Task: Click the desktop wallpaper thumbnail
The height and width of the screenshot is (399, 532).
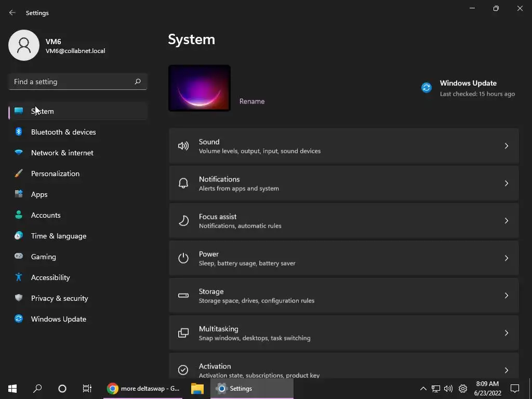Action: (x=199, y=88)
